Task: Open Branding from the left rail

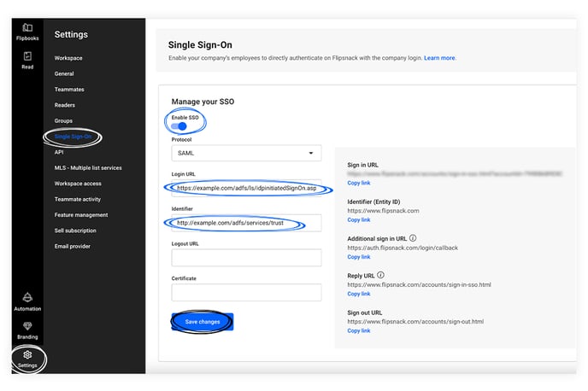Action: (27, 330)
